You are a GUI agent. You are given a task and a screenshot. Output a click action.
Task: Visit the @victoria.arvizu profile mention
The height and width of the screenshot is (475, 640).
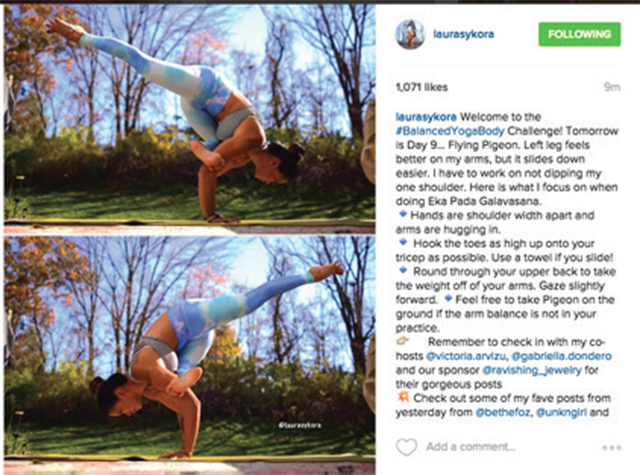click(x=466, y=356)
